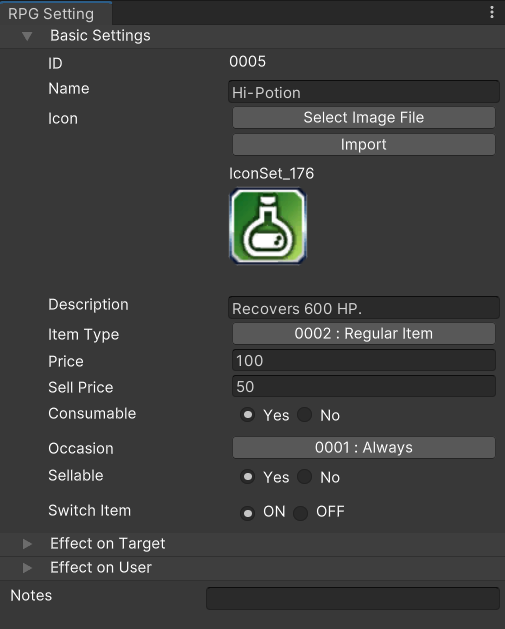Switch to the RPG Setting tab

51,14
